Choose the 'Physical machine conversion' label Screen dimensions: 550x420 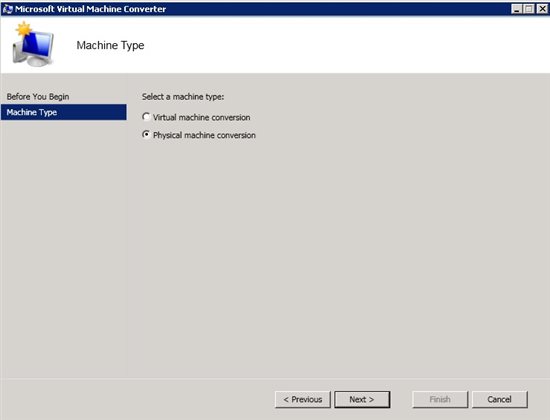[204, 135]
